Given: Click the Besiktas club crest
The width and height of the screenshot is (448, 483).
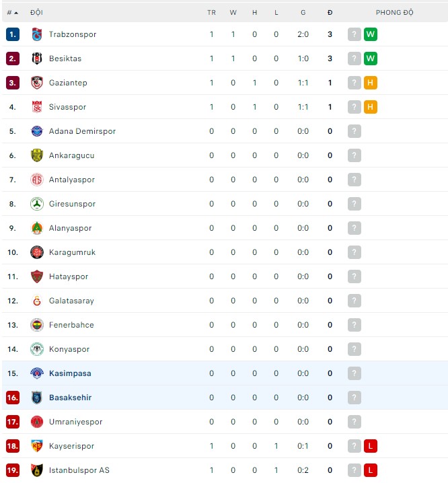Looking at the screenshot, I should pos(36,59).
